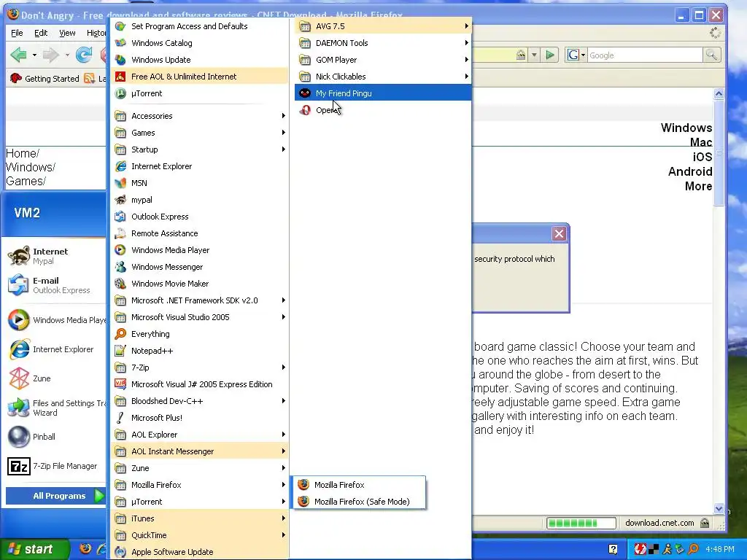
Task: Open 7-Zip File Manager icon
Action: (x=19, y=466)
